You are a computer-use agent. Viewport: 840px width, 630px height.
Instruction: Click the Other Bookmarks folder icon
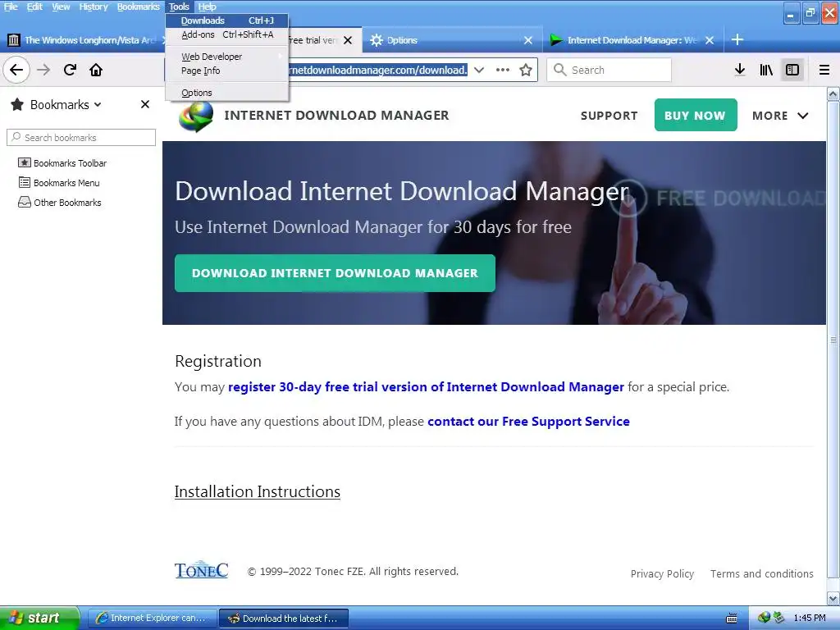tap(24, 203)
